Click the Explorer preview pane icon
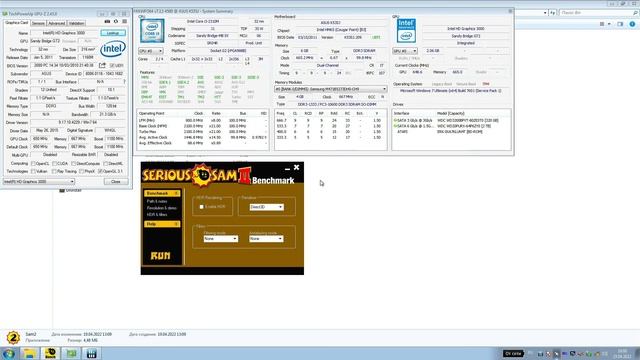This screenshot has height=360, width=640. (x=620, y=24)
